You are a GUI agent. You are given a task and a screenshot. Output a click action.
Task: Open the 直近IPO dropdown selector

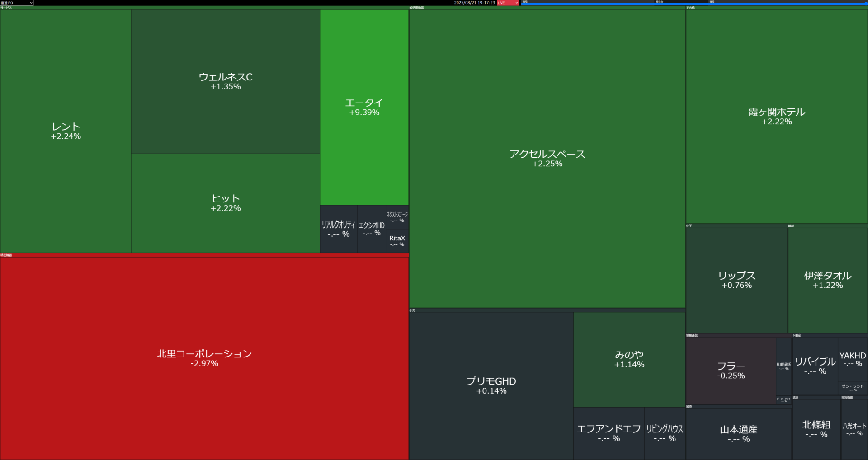(x=17, y=3)
